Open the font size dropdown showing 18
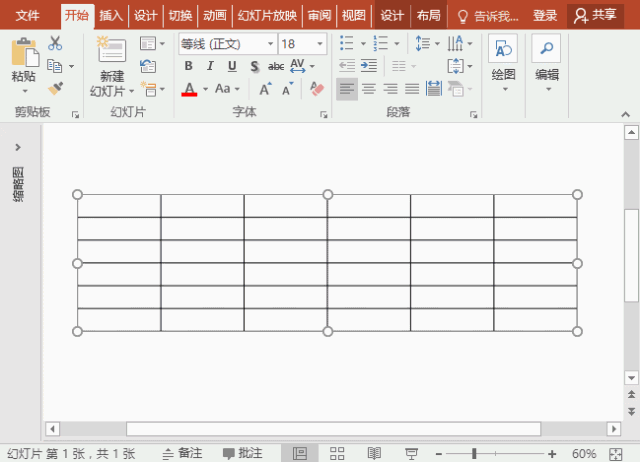The height and width of the screenshot is (462, 640). click(320, 44)
